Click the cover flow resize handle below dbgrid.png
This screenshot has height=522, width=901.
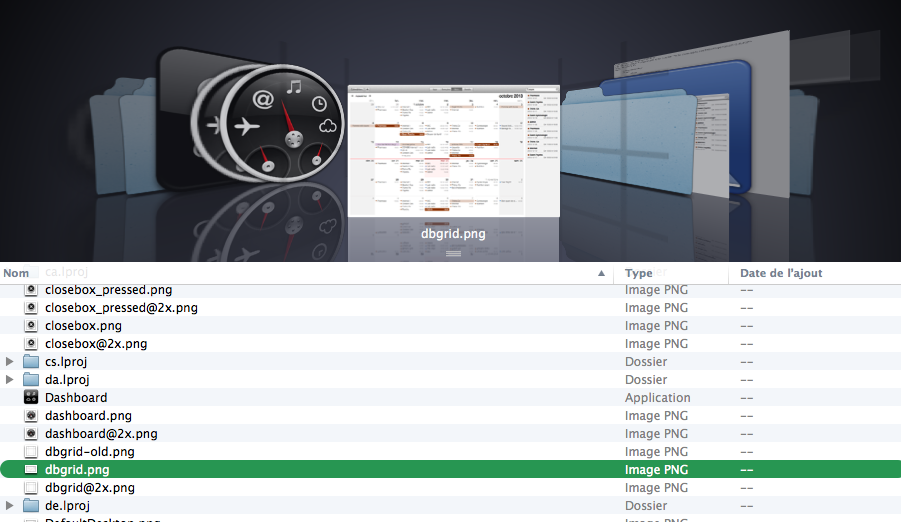coord(453,254)
